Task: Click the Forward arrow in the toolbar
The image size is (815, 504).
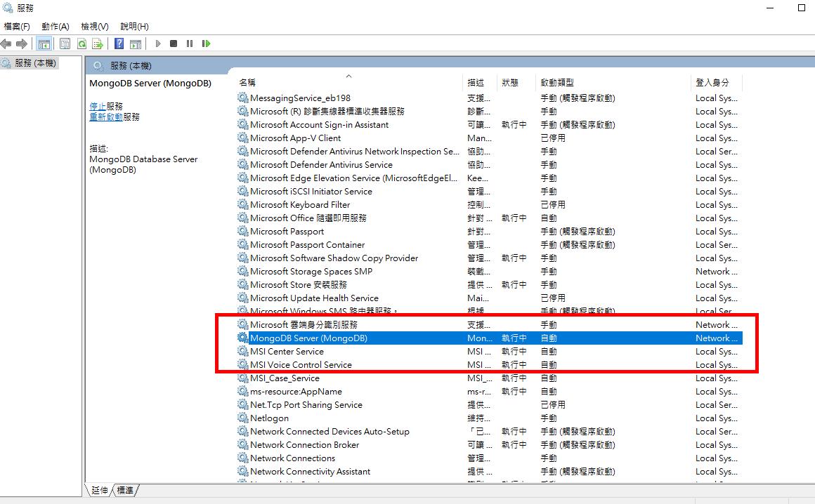Action: pos(22,44)
